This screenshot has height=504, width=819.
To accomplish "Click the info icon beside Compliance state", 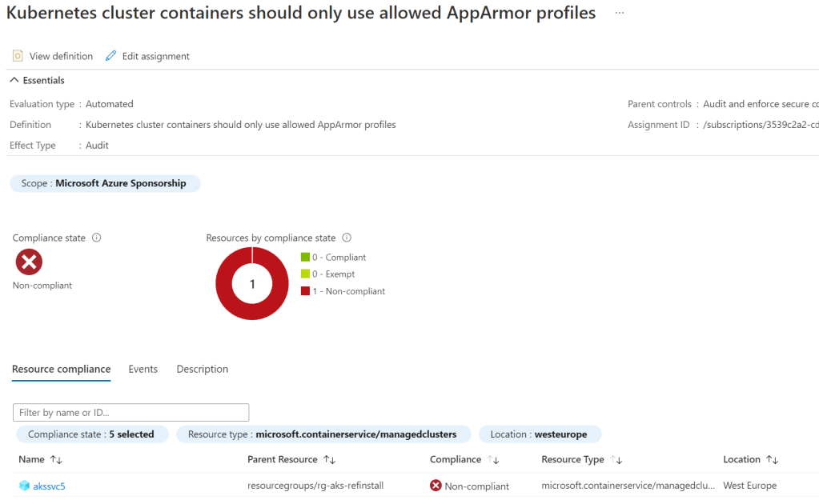I will click(x=96, y=238).
